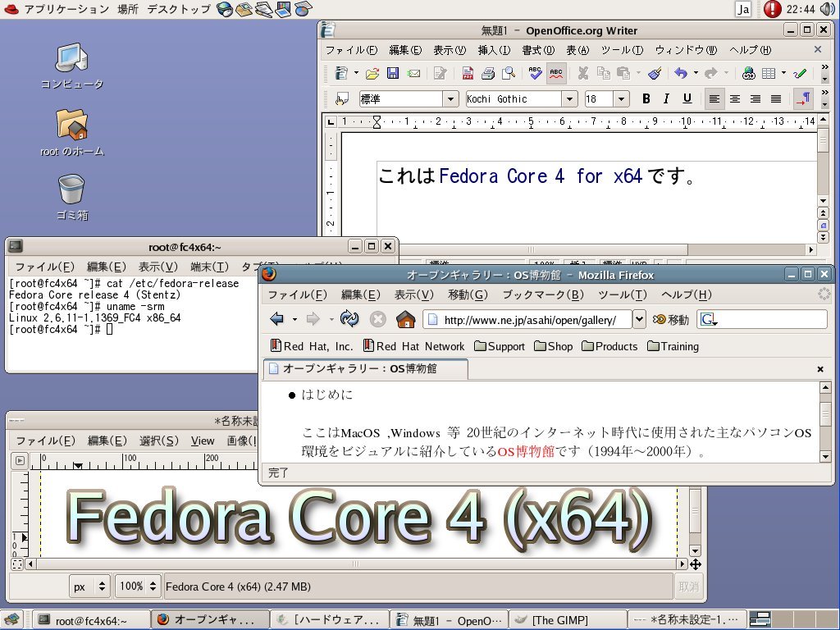Select the Format Paintbrush in Writer
840x630 pixels.
[x=655, y=73]
